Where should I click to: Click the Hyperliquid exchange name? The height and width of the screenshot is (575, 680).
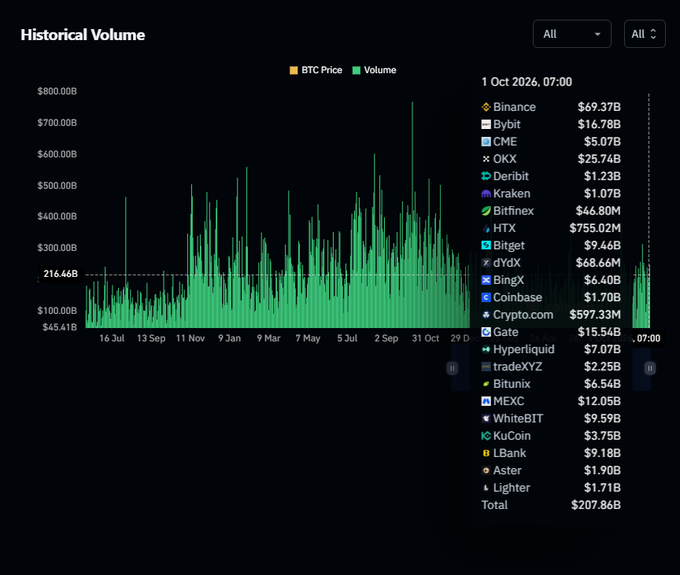coord(524,350)
